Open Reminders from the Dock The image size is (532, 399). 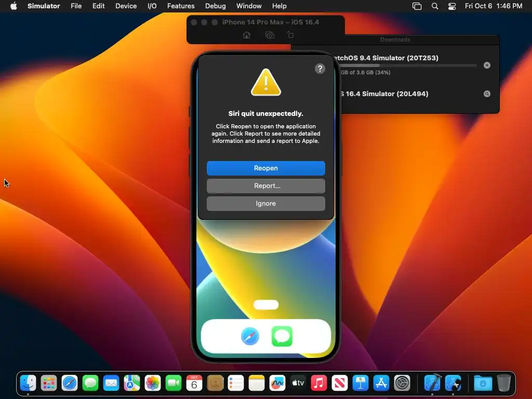236,383
